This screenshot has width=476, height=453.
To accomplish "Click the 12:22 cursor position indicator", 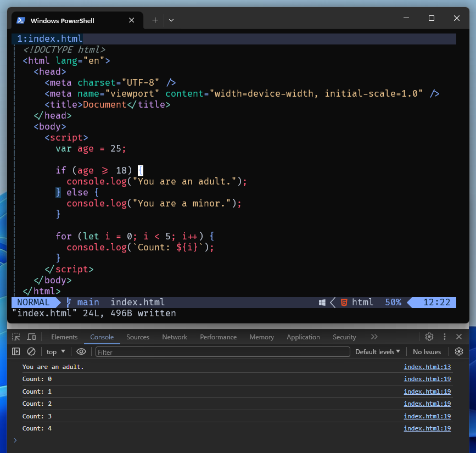I will click(437, 303).
